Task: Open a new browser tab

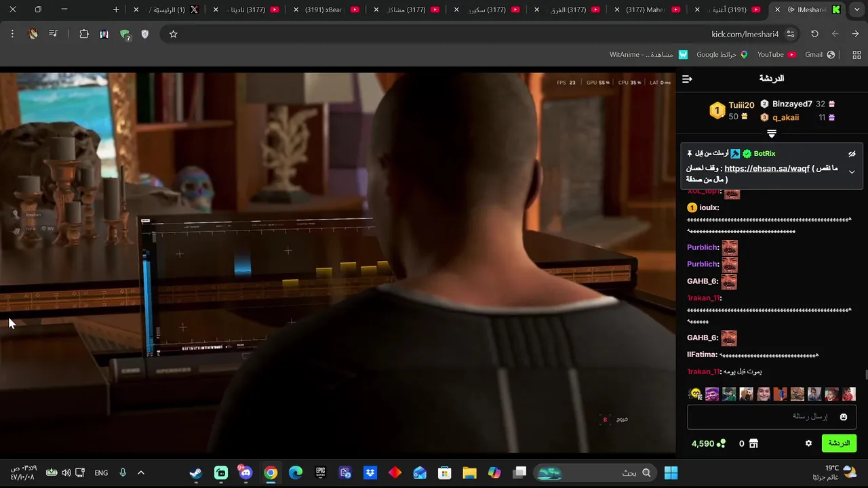Action: (116, 9)
